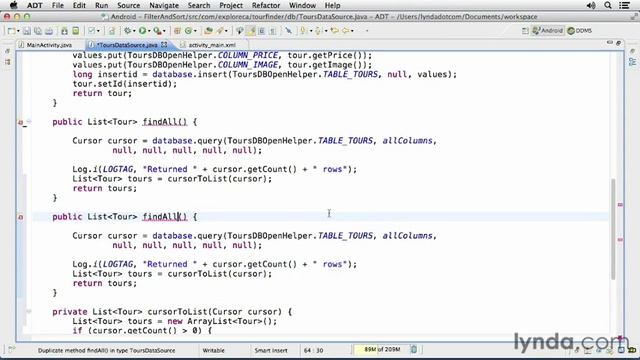Open dropdown arrow next to Back arrow
The image size is (640, 360).
tap(353, 31)
